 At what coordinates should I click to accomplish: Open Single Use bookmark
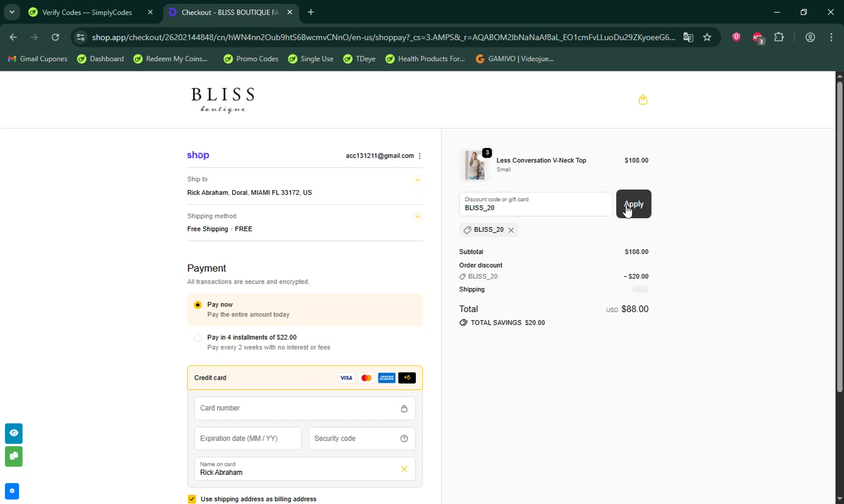tap(311, 58)
